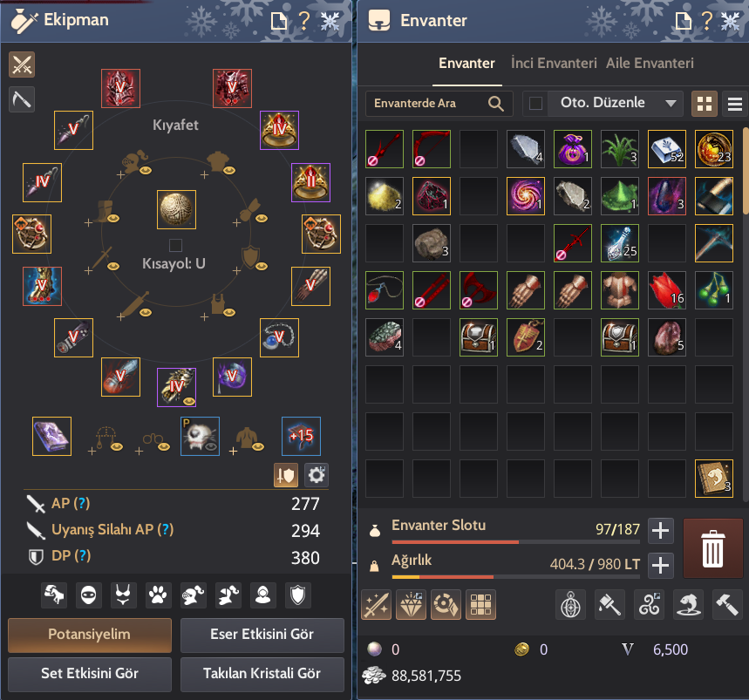Image resolution: width=749 pixels, height=700 pixels.
Task: Click the paw pet icon
Action: click(158, 595)
